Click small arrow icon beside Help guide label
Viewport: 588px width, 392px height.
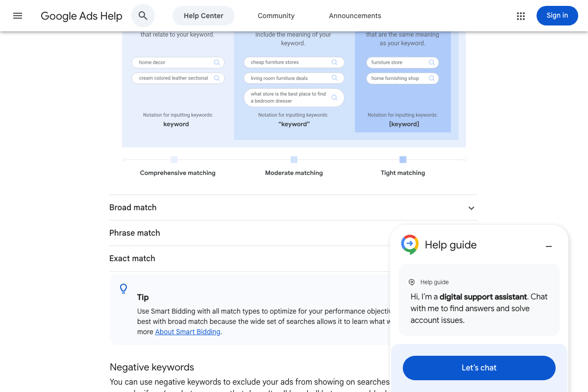pyautogui.click(x=412, y=282)
